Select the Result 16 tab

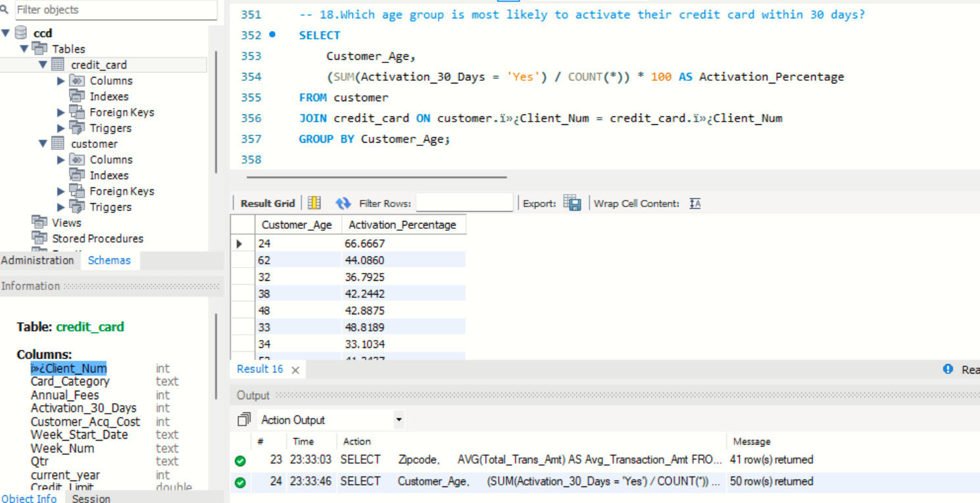(x=260, y=370)
